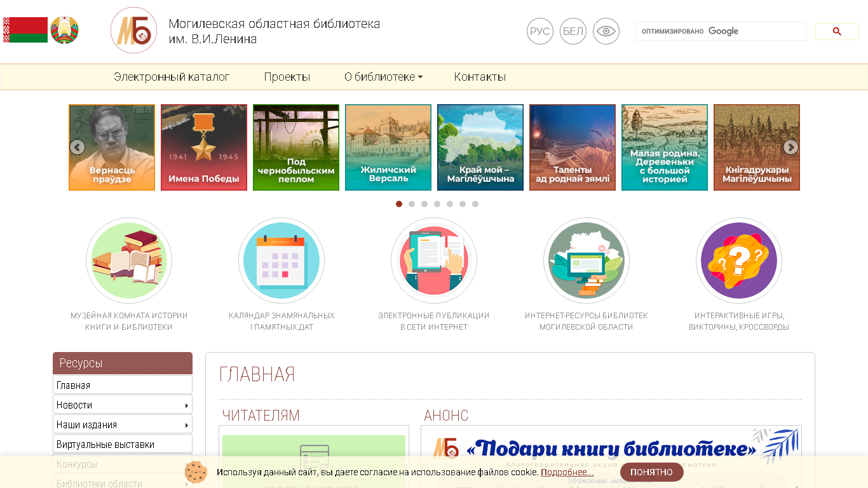The width and height of the screenshot is (868, 488).
Task: Expand the Наши издания submenu arrow
Action: coord(186,425)
